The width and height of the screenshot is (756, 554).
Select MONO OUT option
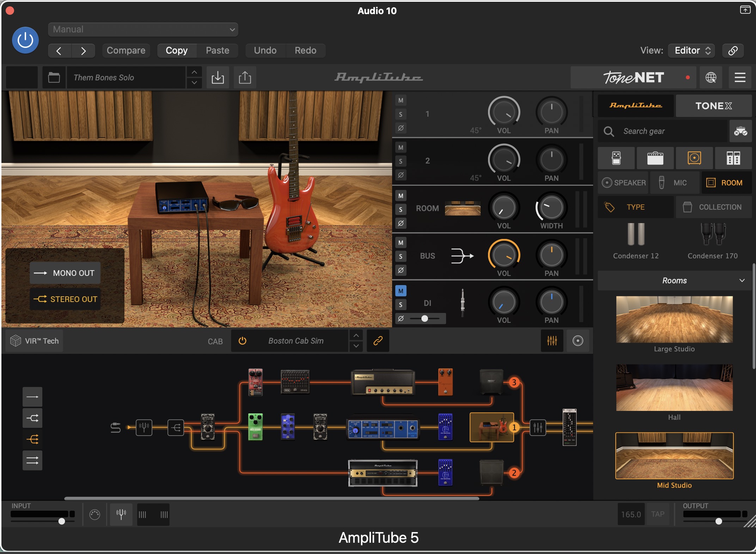(x=65, y=273)
